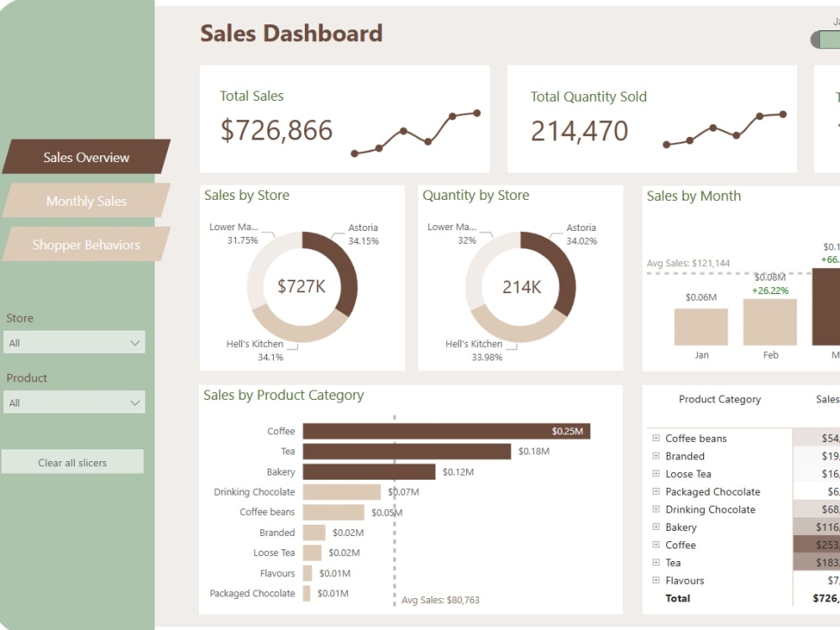Select the Total Sales KPI card
This screenshot has height=630, width=840.
344,118
